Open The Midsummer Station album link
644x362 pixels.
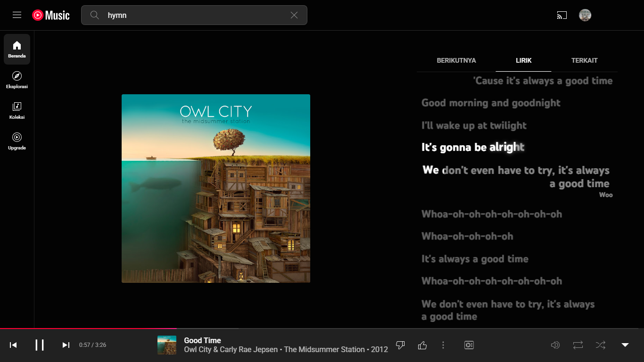(x=324, y=350)
